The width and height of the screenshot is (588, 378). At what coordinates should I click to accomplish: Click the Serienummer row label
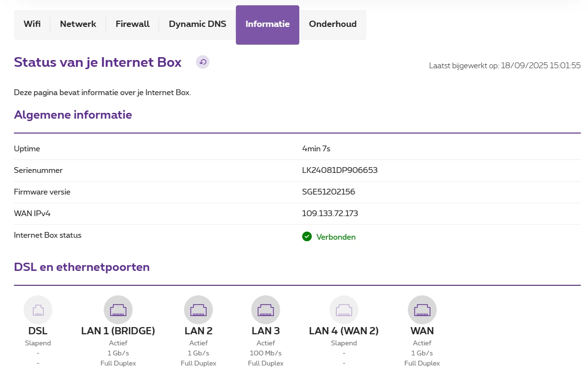(38, 171)
